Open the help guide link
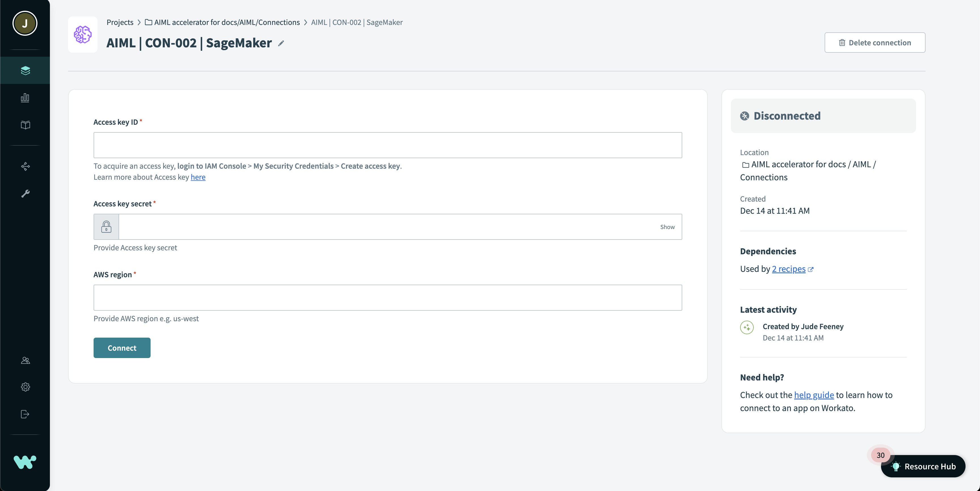980x491 pixels. coord(814,395)
